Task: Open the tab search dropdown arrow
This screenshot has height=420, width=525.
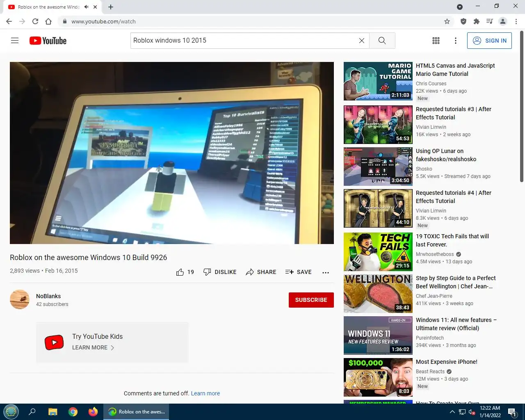Action: click(x=460, y=7)
